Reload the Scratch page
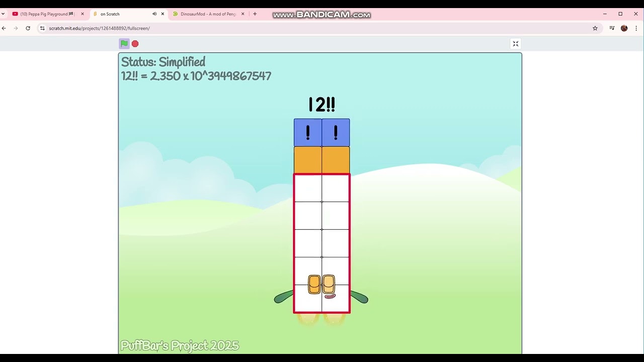Image resolution: width=644 pixels, height=362 pixels. 28,28
